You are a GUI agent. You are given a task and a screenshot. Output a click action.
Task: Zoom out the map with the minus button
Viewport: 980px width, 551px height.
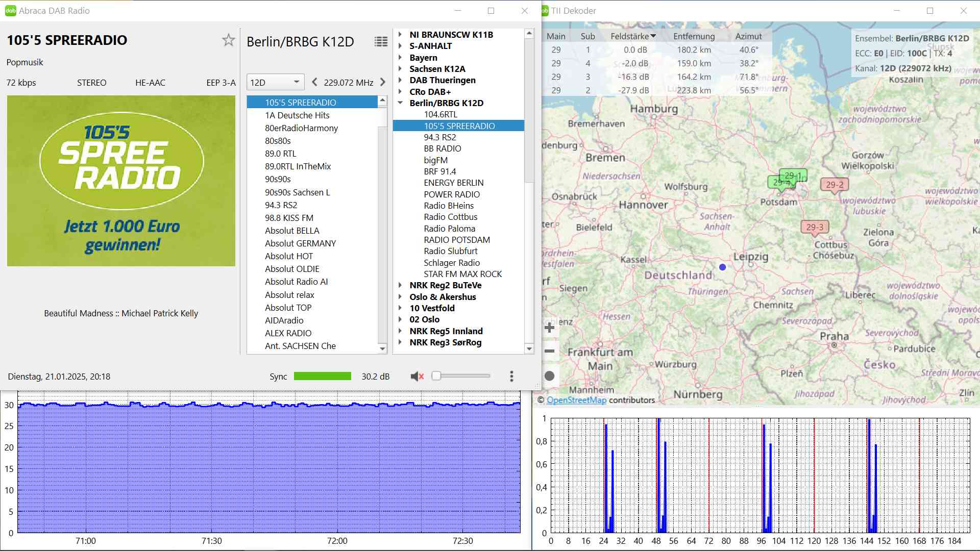coord(550,351)
